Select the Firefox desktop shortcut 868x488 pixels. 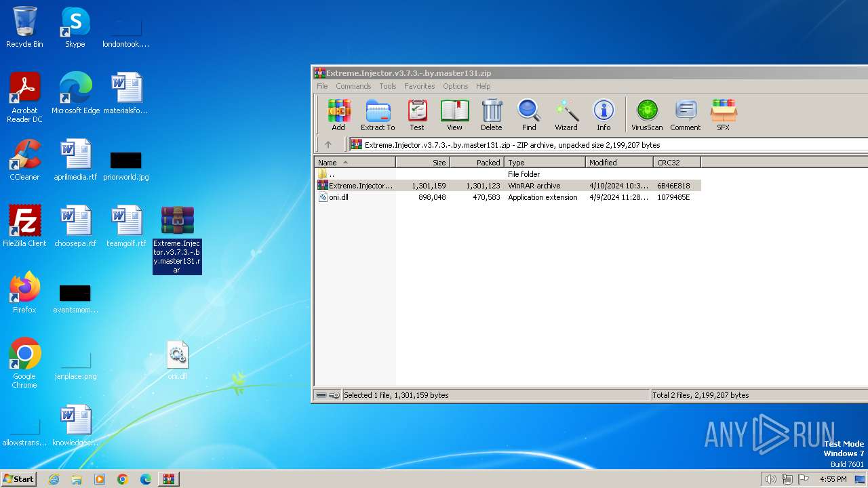click(24, 293)
